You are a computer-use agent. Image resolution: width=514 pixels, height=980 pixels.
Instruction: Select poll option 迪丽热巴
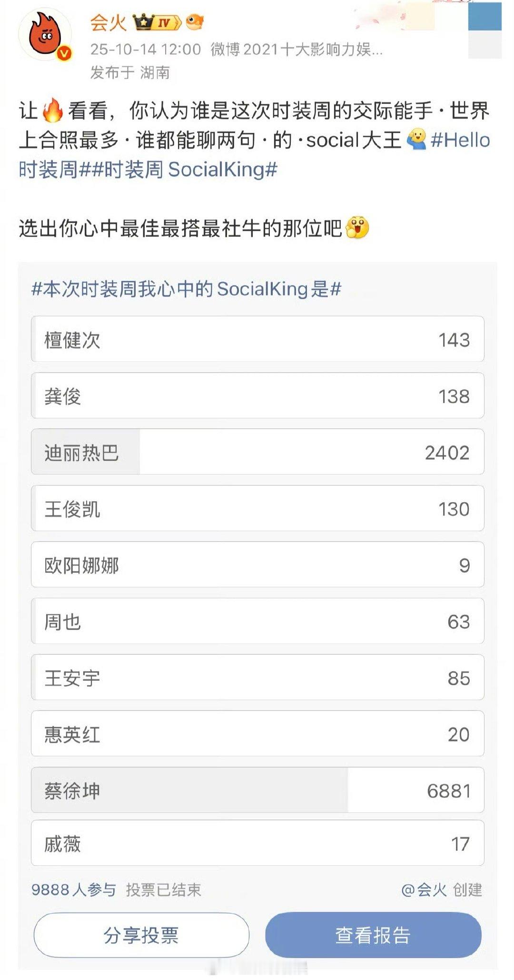[x=257, y=452]
